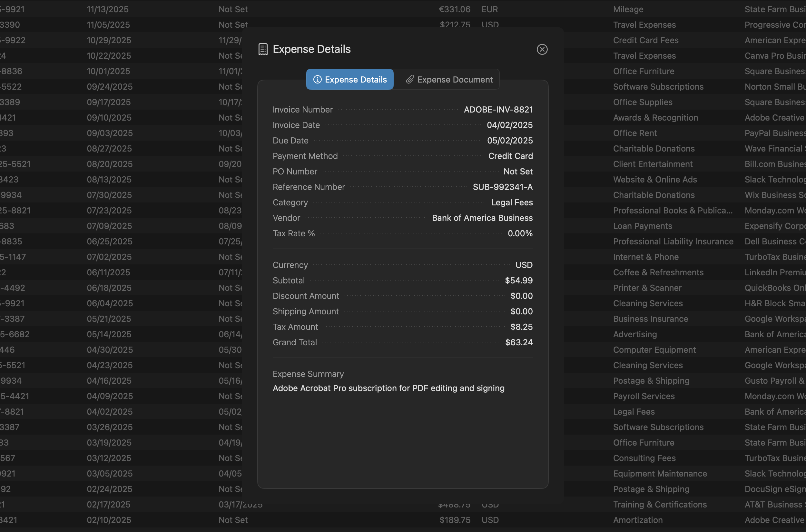Screen dimensions: 806x532
Task: Click the Due Date value 05/02/2025
Action: tap(509, 141)
